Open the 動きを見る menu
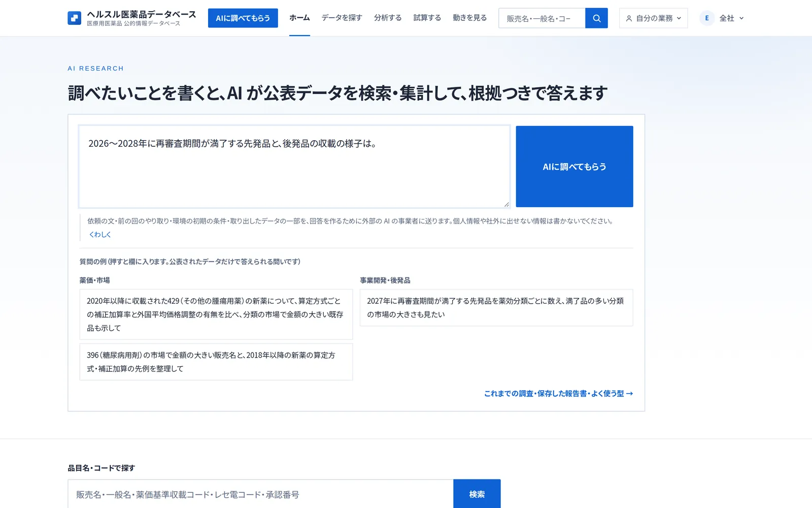The height and width of the screenshot is (508, 812). point(469,18)
